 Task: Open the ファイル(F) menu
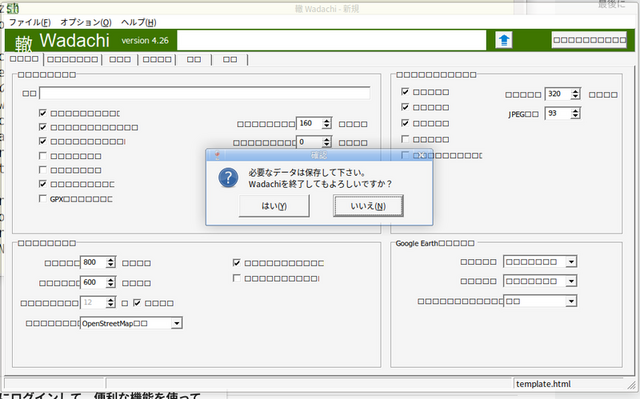pyautogui.click(x=30, y=22)
